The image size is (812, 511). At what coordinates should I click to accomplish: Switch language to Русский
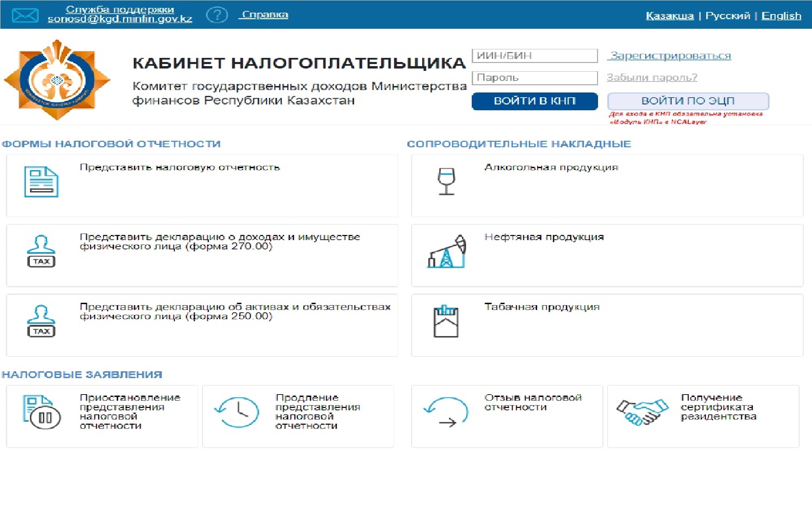[x=727, y=16]
